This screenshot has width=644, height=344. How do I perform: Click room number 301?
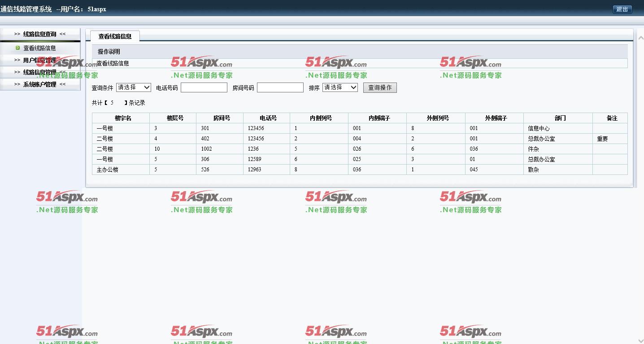(205, 128)
